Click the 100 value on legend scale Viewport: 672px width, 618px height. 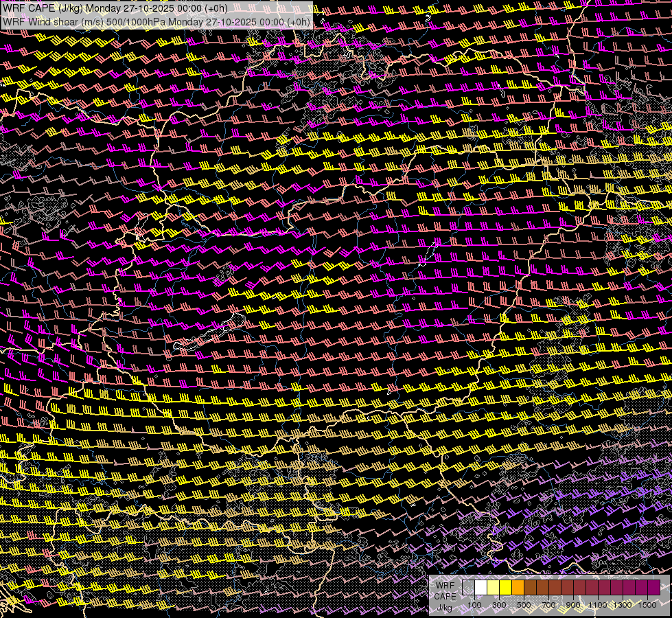pyautogui.click(x=474, y=604)
